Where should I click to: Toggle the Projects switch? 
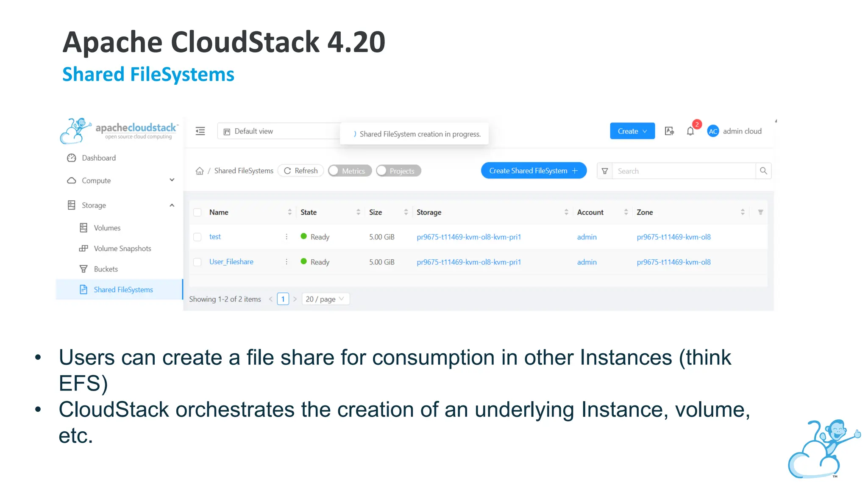[x=398, y=171]
